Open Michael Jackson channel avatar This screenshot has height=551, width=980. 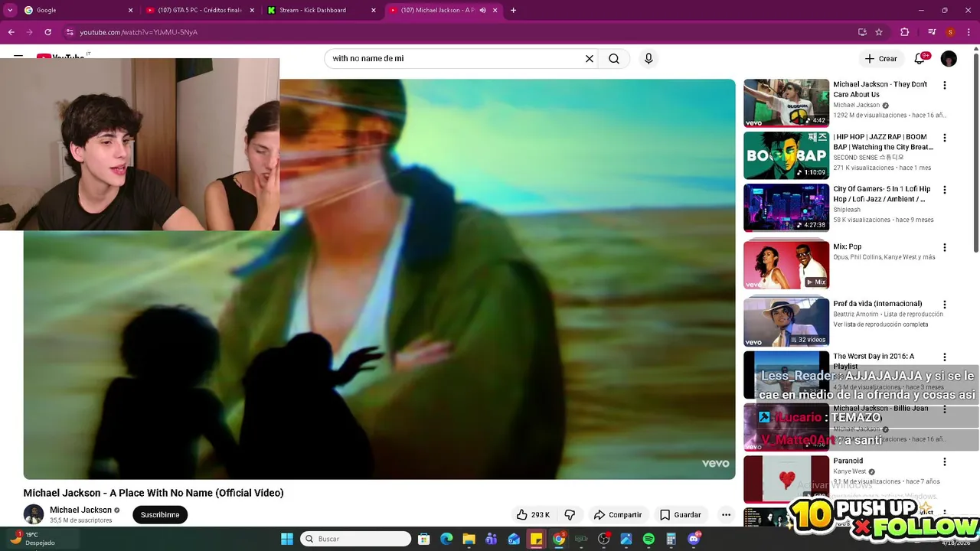coord(34,514)
